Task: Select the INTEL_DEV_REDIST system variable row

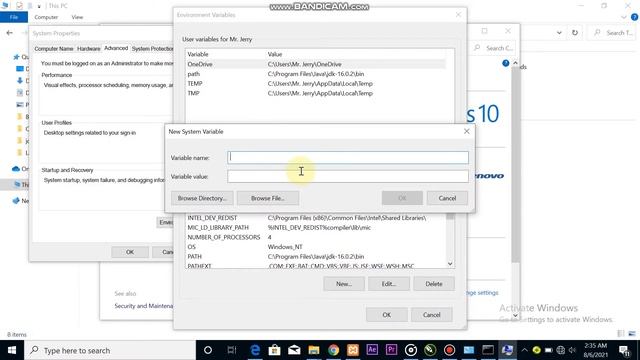Action: click(315, 218)
